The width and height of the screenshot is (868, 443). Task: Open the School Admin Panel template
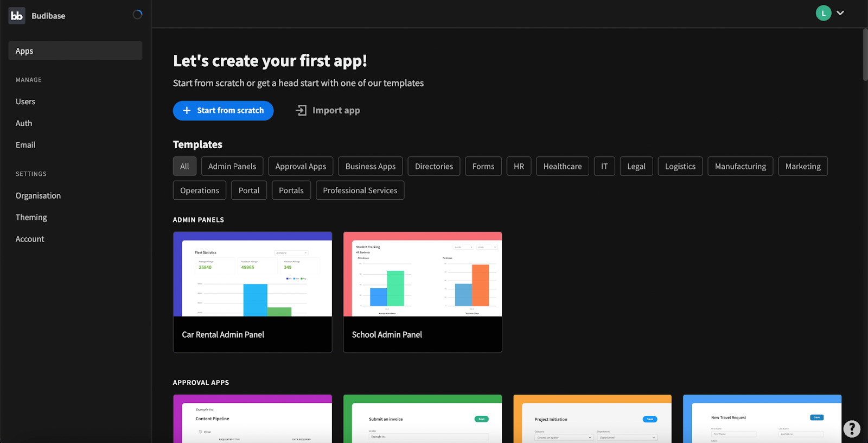tap(423, 292)
